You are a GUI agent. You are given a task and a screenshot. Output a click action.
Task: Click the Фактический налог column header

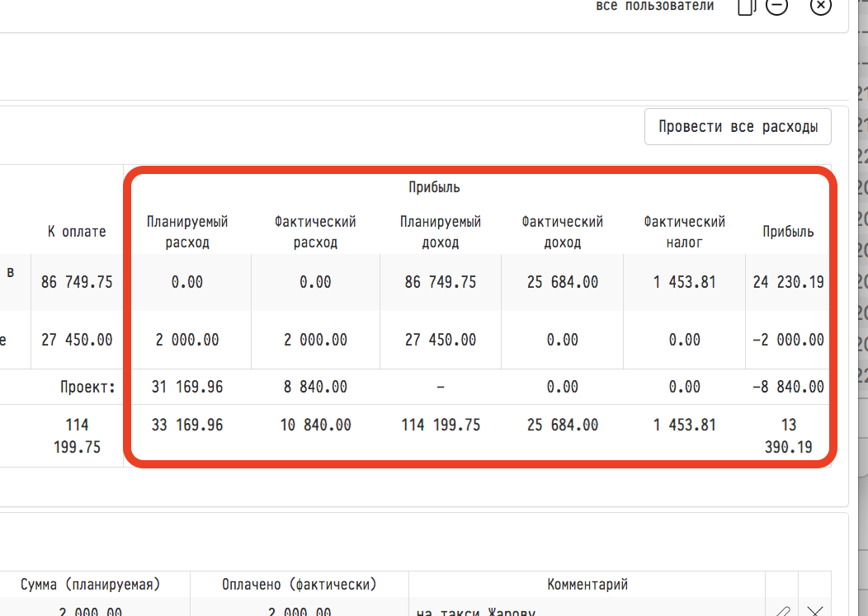[685, 232]
